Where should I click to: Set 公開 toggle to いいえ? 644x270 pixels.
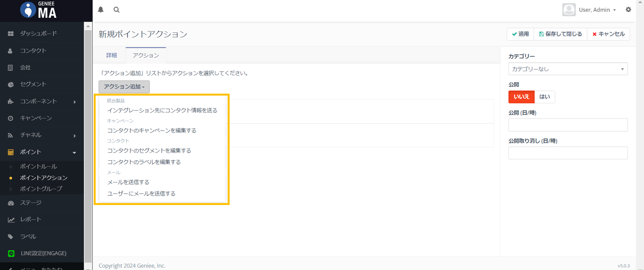click(521, 97)
